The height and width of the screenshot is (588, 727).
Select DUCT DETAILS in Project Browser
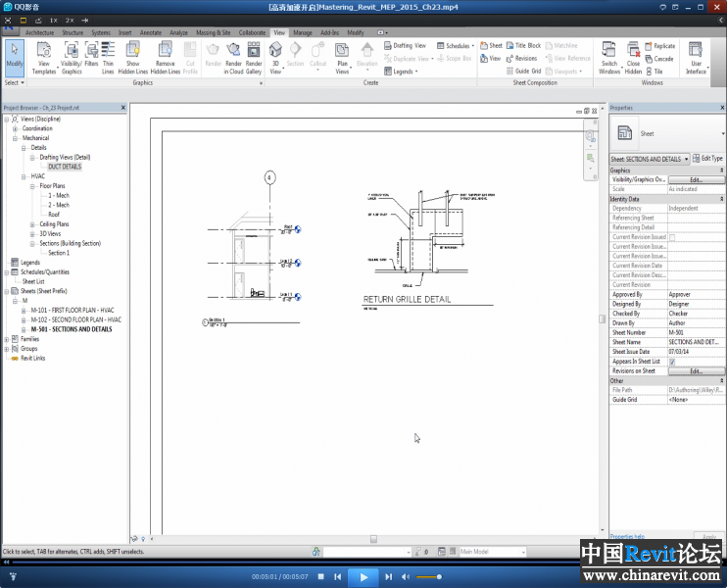coord(65,167)
